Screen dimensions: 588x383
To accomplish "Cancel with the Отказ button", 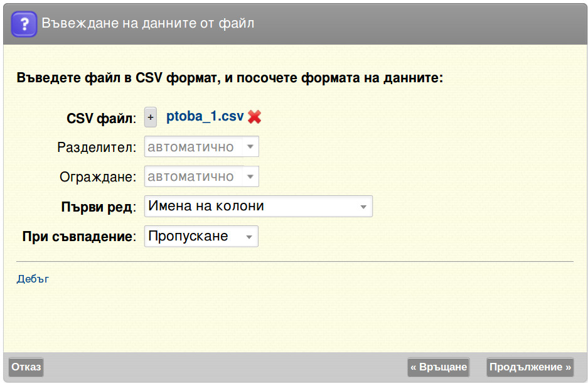I will click(x=26, y=367).
